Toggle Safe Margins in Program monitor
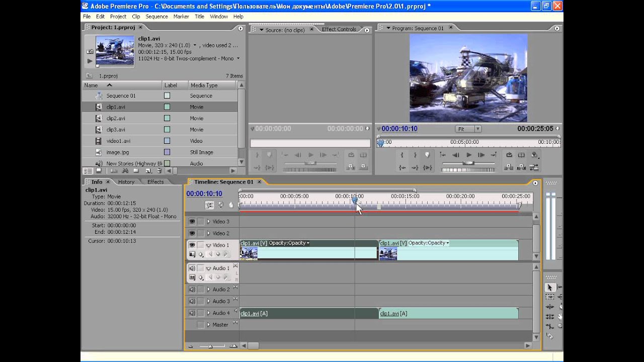Screen dimensions: 644x362 tap(521, 155)
